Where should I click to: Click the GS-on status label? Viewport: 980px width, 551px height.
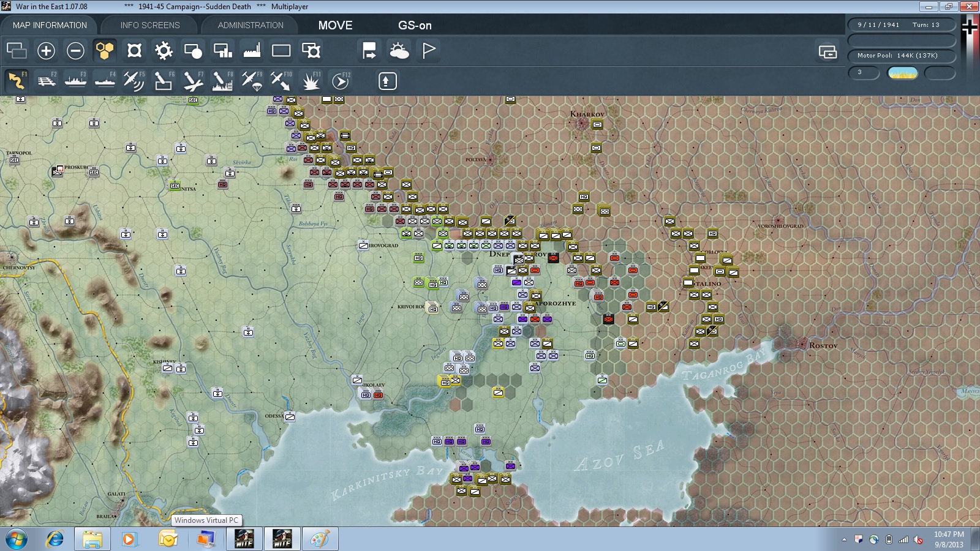click(x=415, y=26)
